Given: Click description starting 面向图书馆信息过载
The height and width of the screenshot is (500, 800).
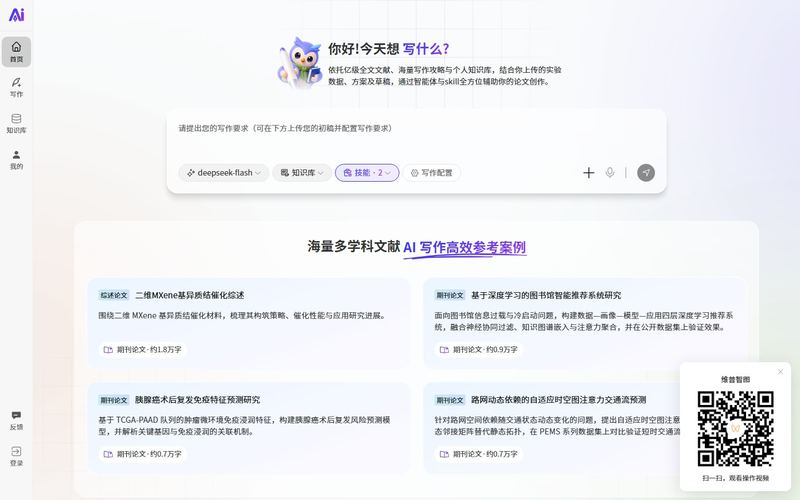Looking at the screenshot, I should pyautogui.click(x=584, y=321).
